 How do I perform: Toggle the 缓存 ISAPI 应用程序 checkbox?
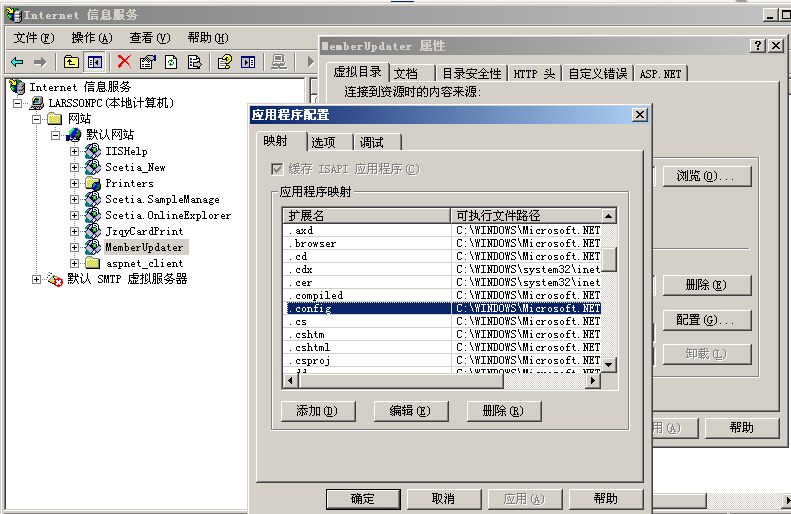click(278, 169)
